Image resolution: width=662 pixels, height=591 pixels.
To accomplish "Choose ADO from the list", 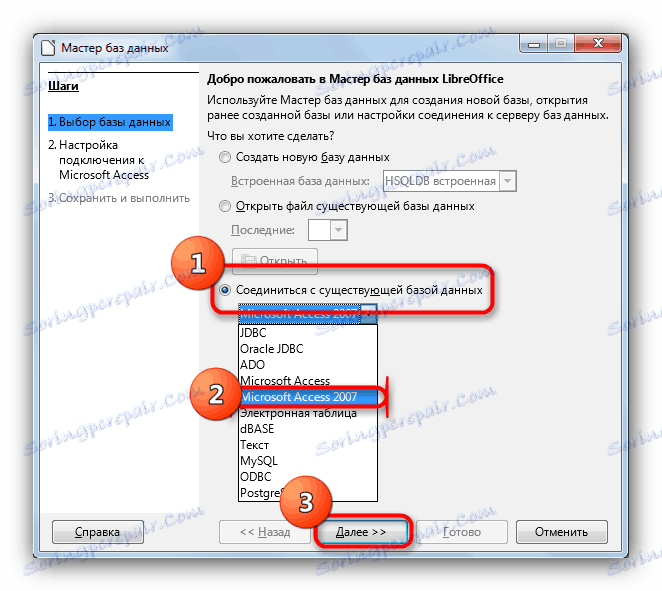I will pyautogui.click(x=308, y=365).
